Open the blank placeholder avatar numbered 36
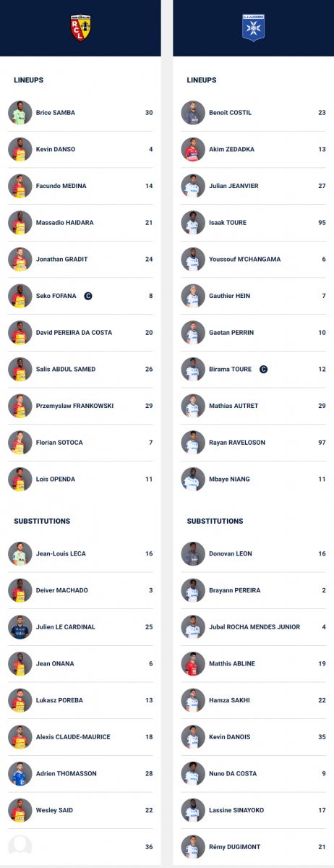Screen dimensions: 334x868 pos(20,846)
